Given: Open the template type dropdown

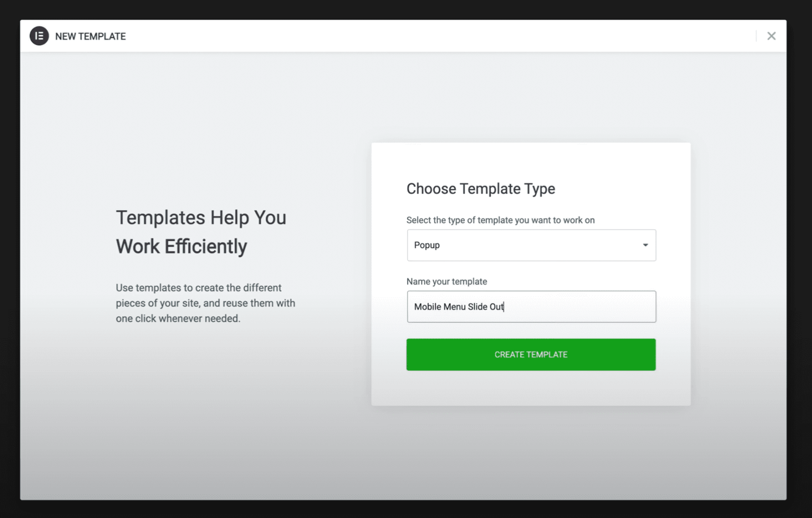Looking at the screenshot, I should point(531,245).
